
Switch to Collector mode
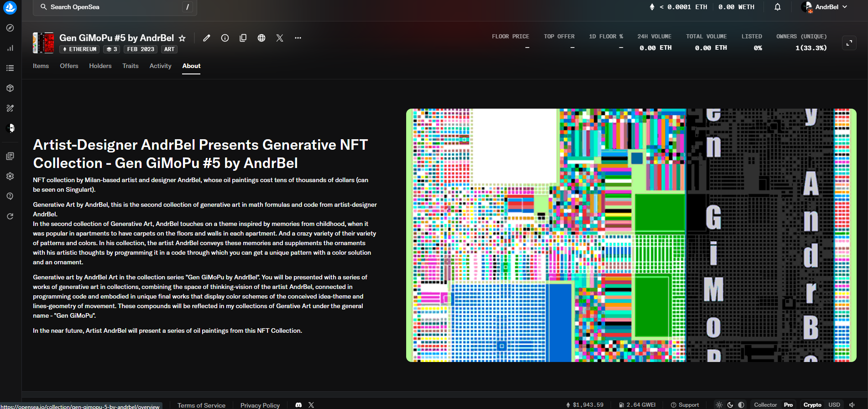click(765, 405)
